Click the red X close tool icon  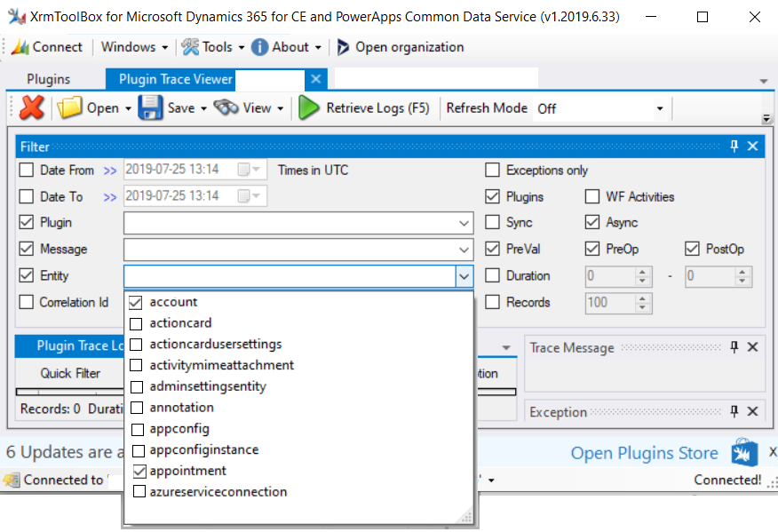point(32,107)
